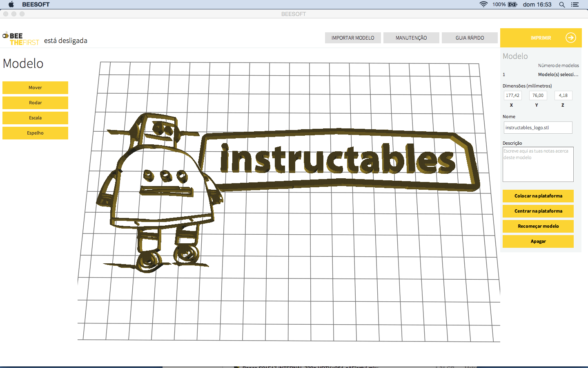Open the Apple menu

click(10, 4)
